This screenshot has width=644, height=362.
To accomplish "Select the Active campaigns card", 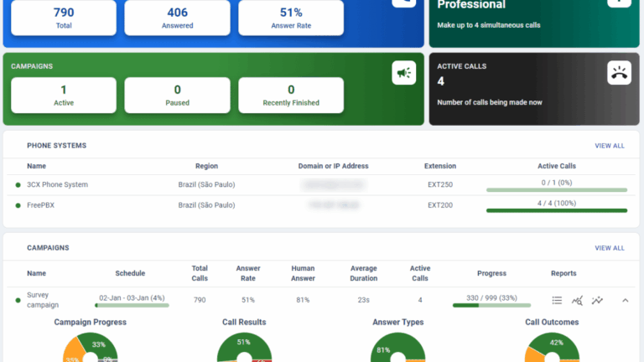I will 64,95.
